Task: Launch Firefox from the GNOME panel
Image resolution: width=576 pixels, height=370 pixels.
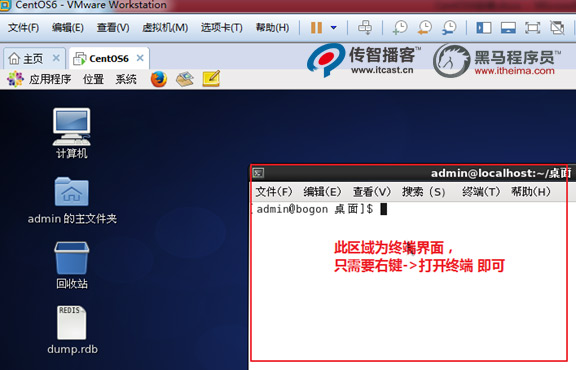Action: coord(159,79)
